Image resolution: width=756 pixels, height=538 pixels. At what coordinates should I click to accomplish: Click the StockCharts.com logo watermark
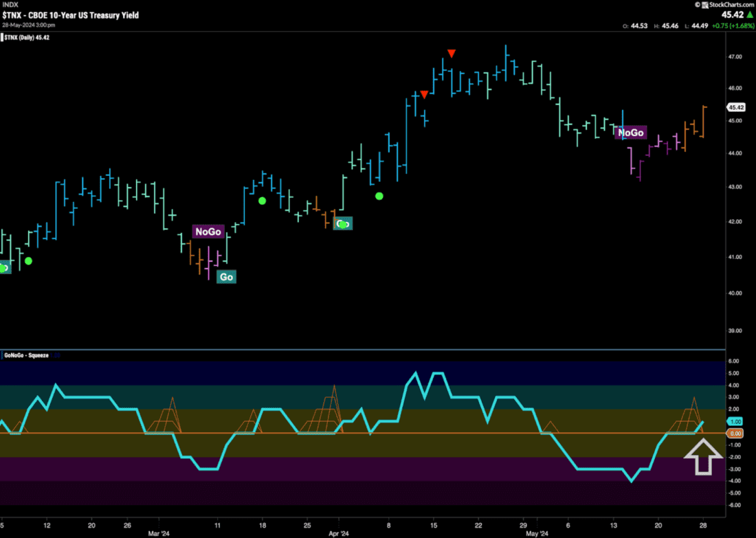(x=721, y=4)
